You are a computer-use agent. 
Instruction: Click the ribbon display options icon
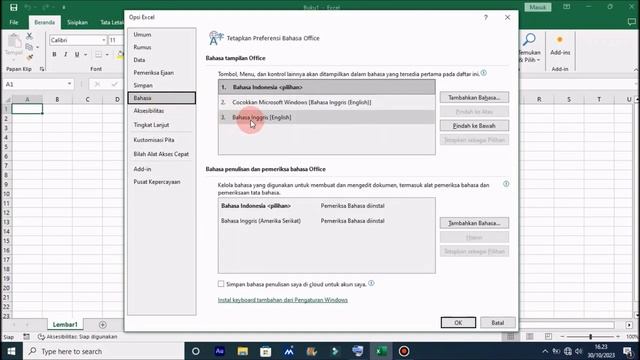pyautogui.click(x=567, y=7)
